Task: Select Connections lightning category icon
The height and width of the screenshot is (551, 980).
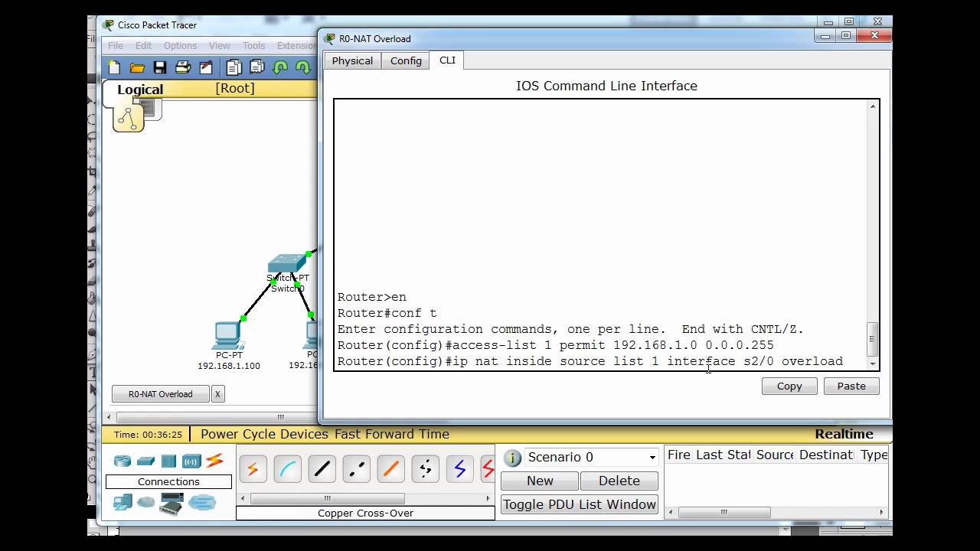Action: point(214,461)
